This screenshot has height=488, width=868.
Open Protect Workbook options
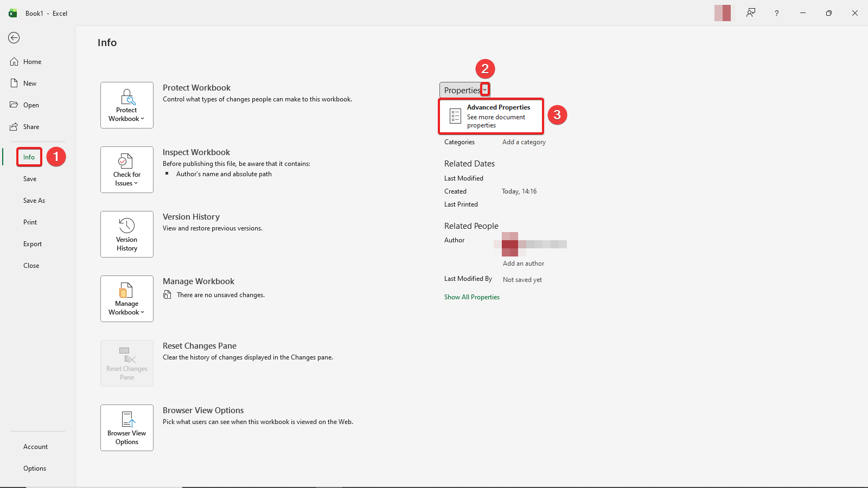pyautogui.click(x=126, y=105)
